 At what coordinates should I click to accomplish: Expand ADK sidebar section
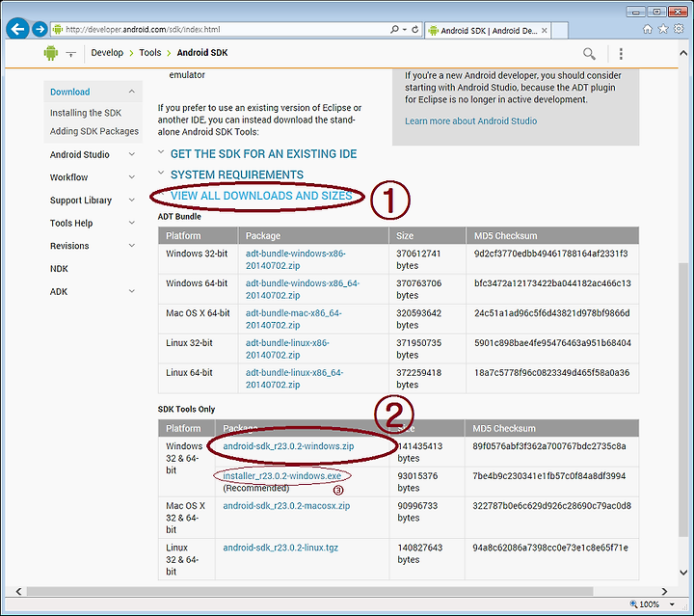pyautogui.click(x=131, y=291)
